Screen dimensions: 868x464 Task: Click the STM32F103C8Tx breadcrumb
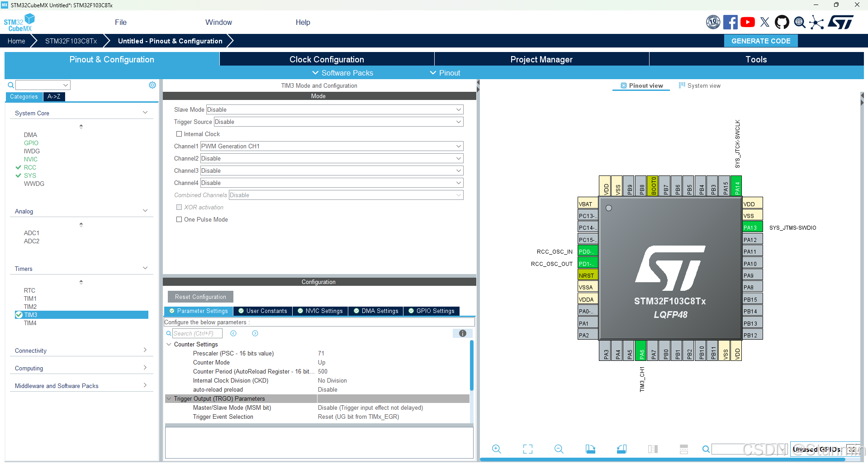71,41
